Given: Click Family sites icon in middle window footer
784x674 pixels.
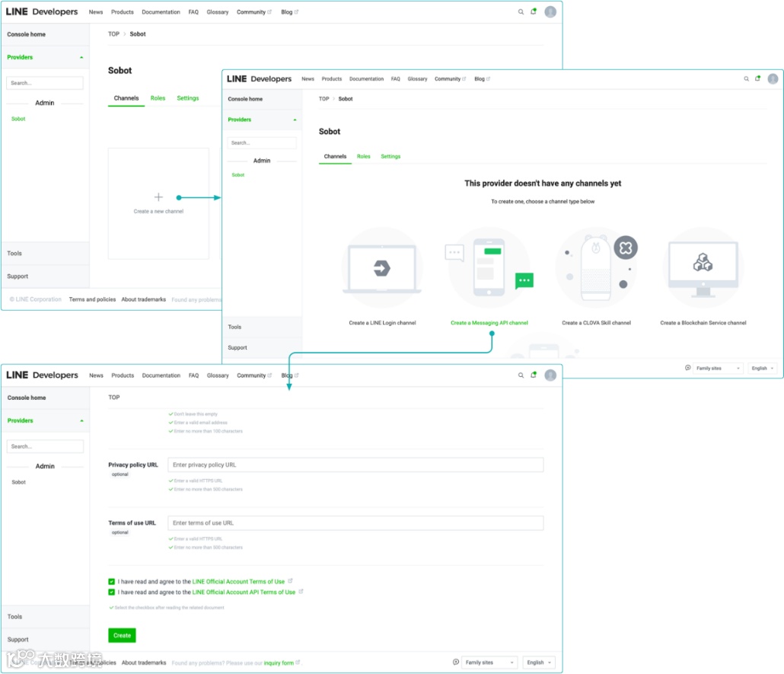Looking at the screenshot, I should 688,368.
